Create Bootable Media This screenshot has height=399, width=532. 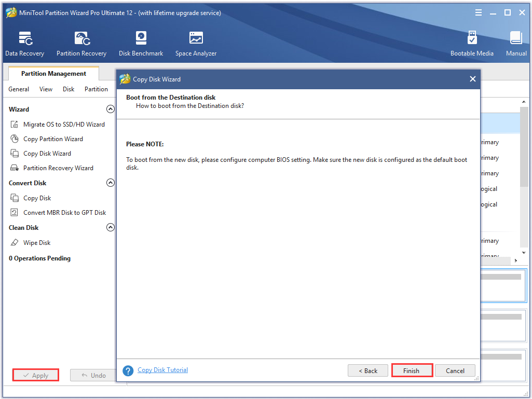472,44
